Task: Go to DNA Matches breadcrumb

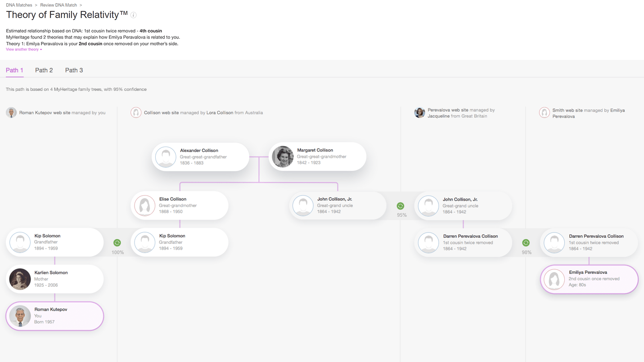Action: (19, 5)
